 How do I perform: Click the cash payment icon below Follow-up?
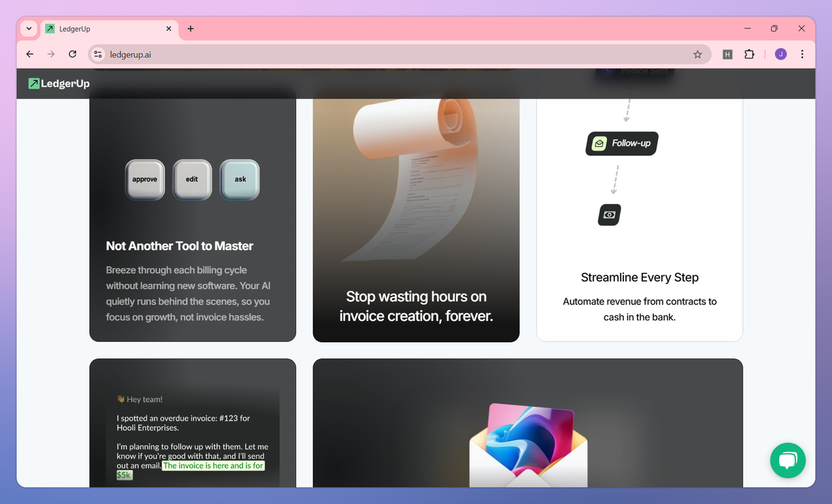click(x=609, y=215)
